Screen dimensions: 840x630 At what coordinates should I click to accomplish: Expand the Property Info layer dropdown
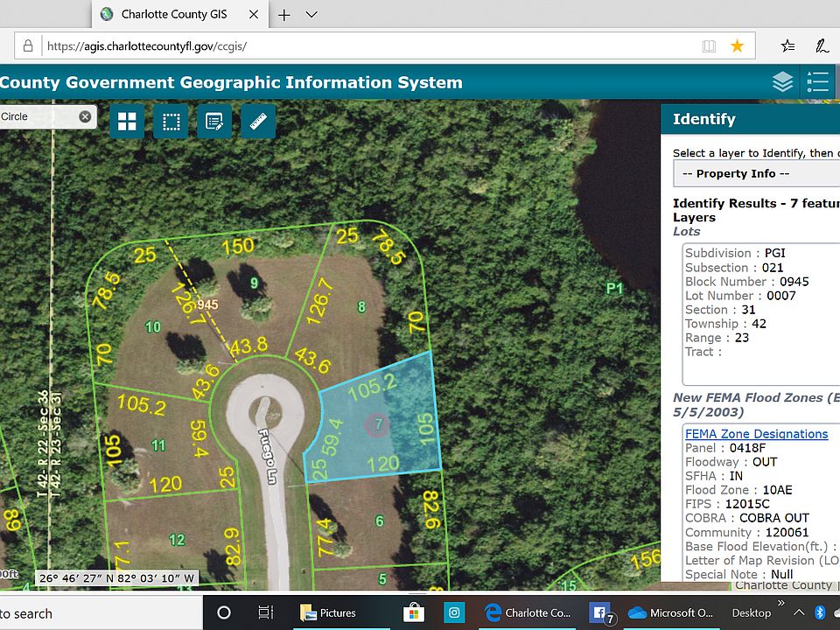tap(756, 173)
